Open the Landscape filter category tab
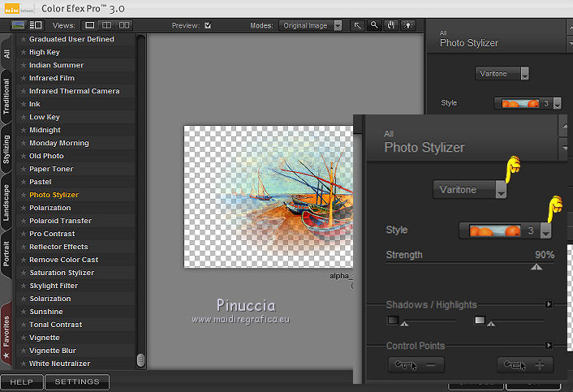Screen dimensions: 573x392 click(x=6, y=202)
